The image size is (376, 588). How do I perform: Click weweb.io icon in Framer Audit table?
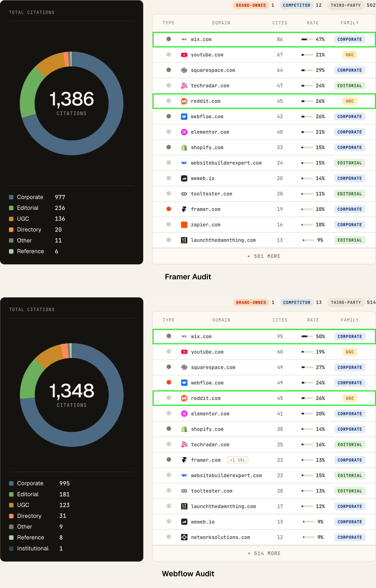tap(184, 178)
